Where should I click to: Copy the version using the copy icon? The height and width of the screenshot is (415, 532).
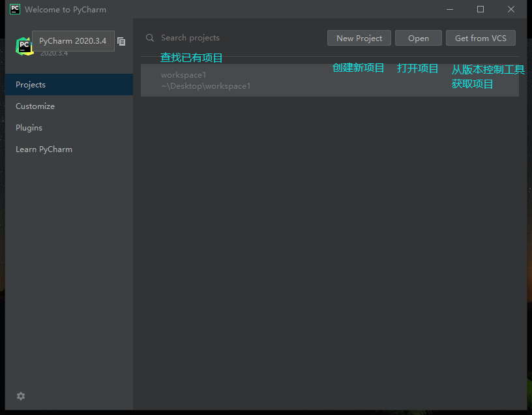click(x=121, y=41)
